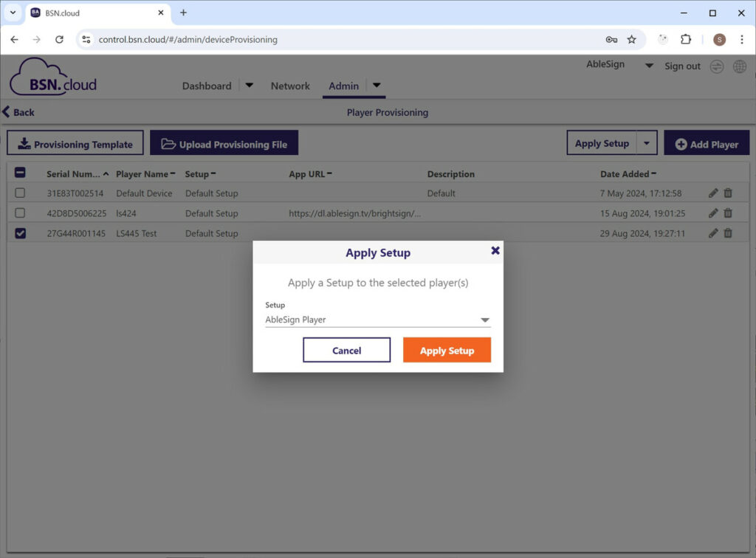Viewport: 756px width, 558px height.
Task: Delete the Default Device player
Action: 729,193
